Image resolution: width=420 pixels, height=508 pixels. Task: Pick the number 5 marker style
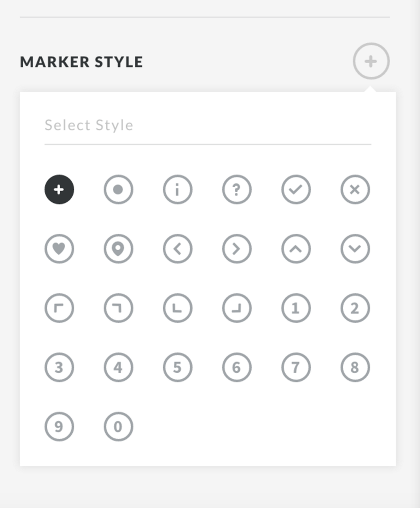pos(177,367)
